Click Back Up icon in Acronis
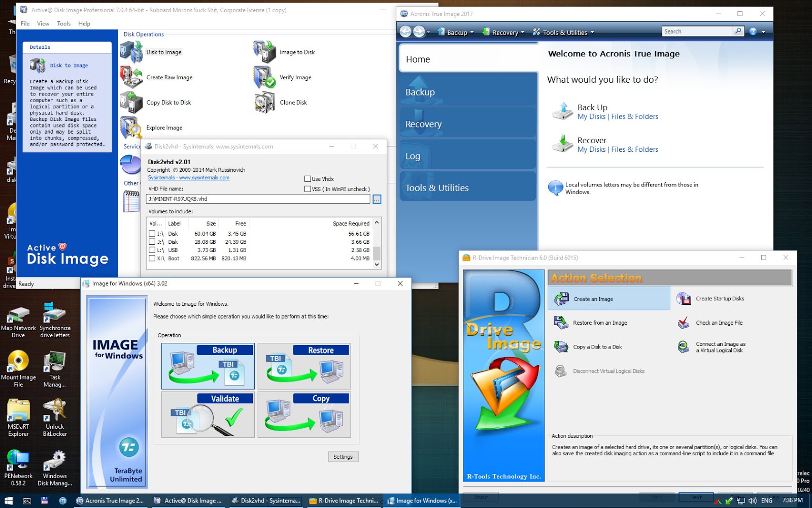This screenshot has width=812, height=508. pos(562,111)
